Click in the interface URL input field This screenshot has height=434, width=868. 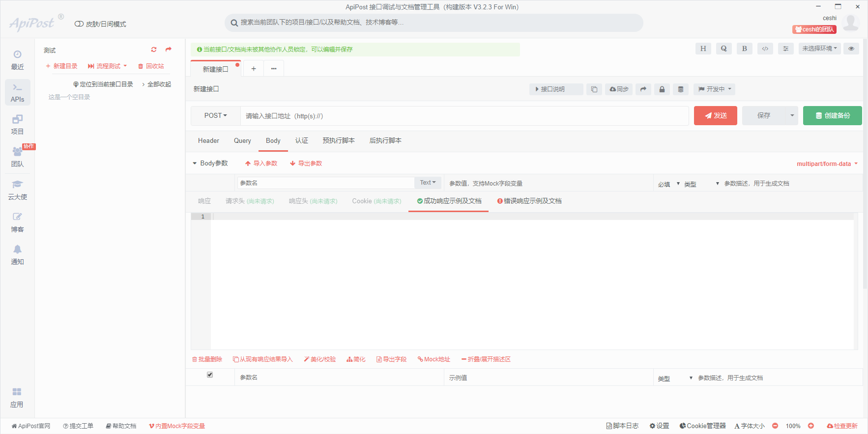[464, 116]
